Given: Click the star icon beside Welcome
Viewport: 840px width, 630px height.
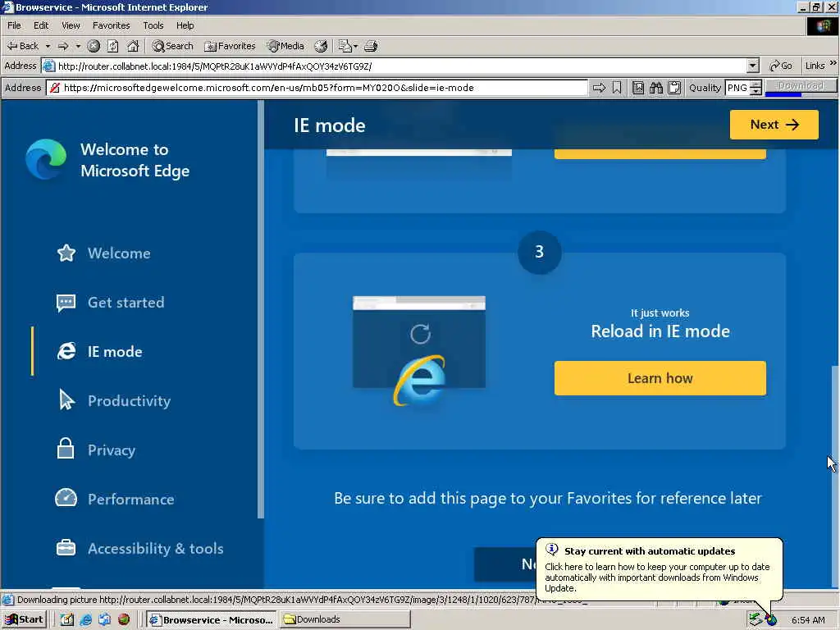Looking at the screenshot, I should point(66,253).
